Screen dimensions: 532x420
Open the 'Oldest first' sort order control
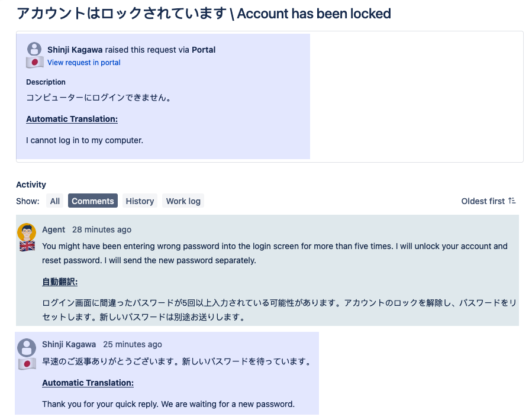482,201
